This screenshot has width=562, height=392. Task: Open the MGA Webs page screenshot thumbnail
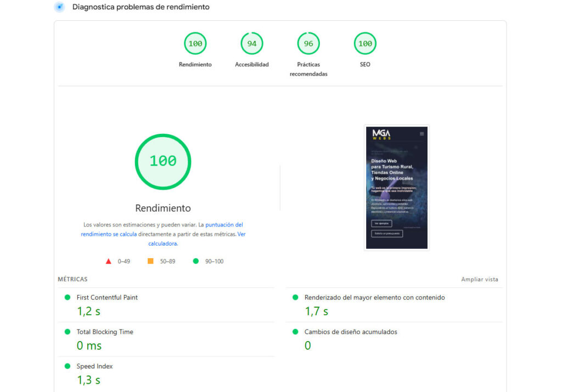pos(396,188)
